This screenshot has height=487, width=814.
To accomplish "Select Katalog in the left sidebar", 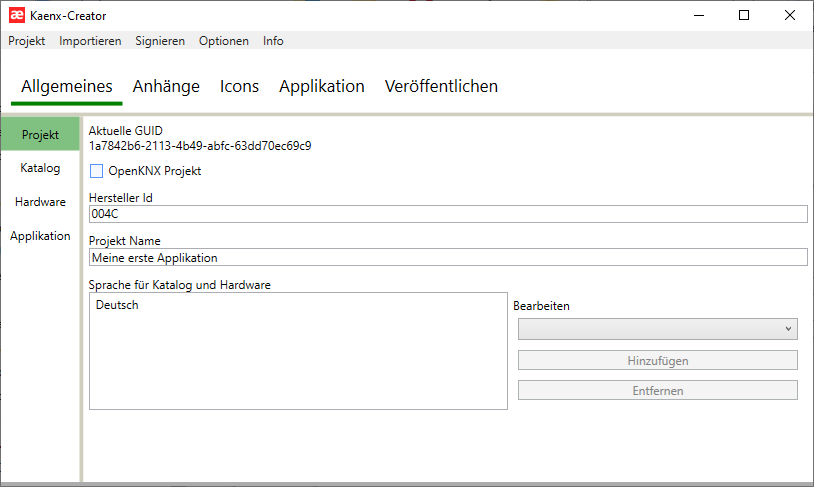I will [40, 168].
